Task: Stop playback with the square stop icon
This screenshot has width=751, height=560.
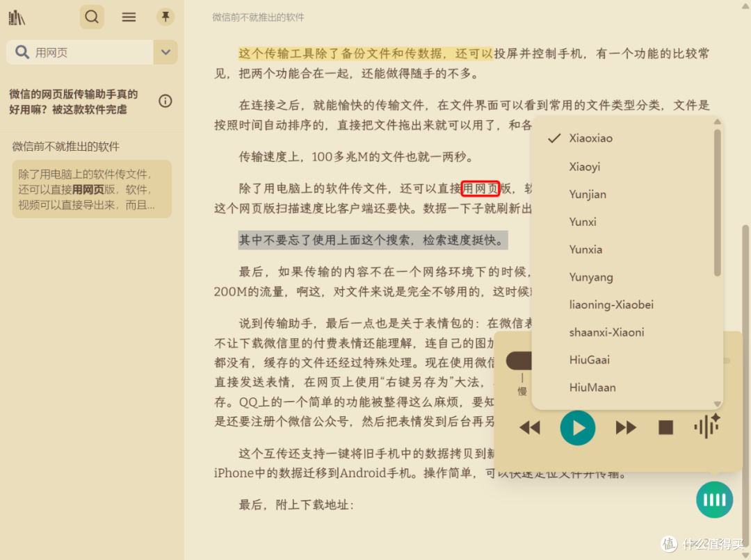Action: pyautogui.click(x=665, y=427)
